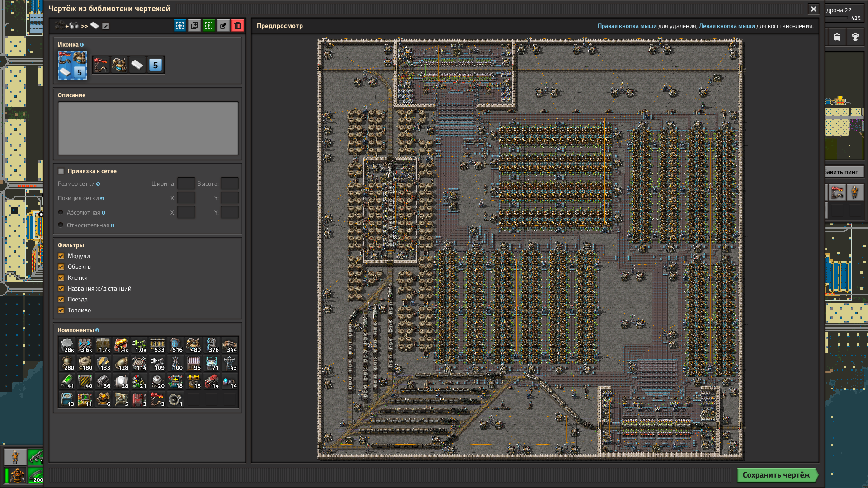Click the export blueprint string icon
This screenshot has width=868, height=488.
click(x=223, y=26)
